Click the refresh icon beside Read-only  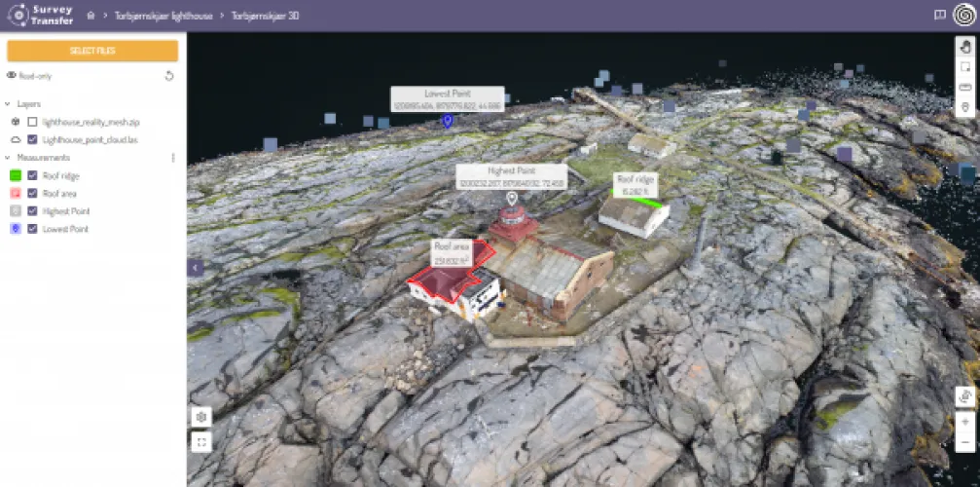[x=169, y=75]
